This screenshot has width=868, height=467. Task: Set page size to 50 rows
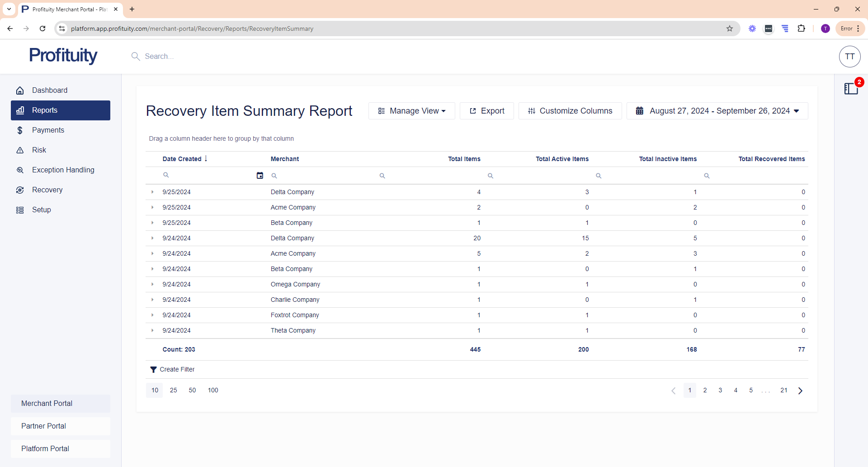(x=192, y=390)
